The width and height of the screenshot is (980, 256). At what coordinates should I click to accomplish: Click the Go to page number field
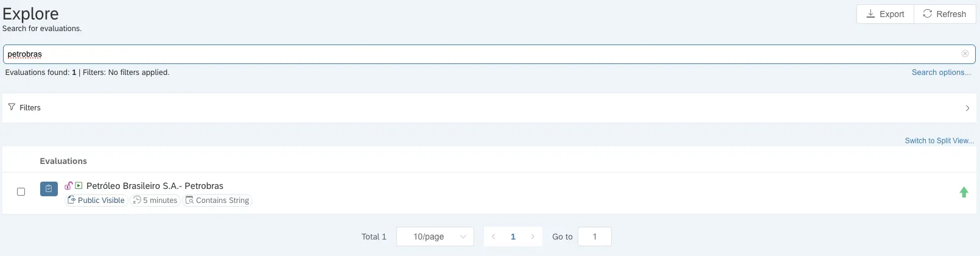coord(594,236)
